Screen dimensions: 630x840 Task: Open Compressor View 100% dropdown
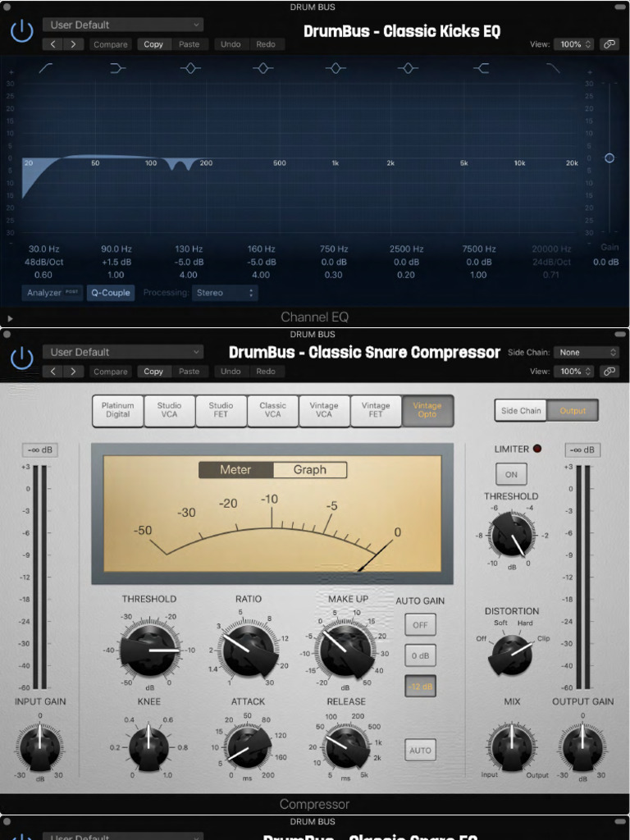(573, 372)
